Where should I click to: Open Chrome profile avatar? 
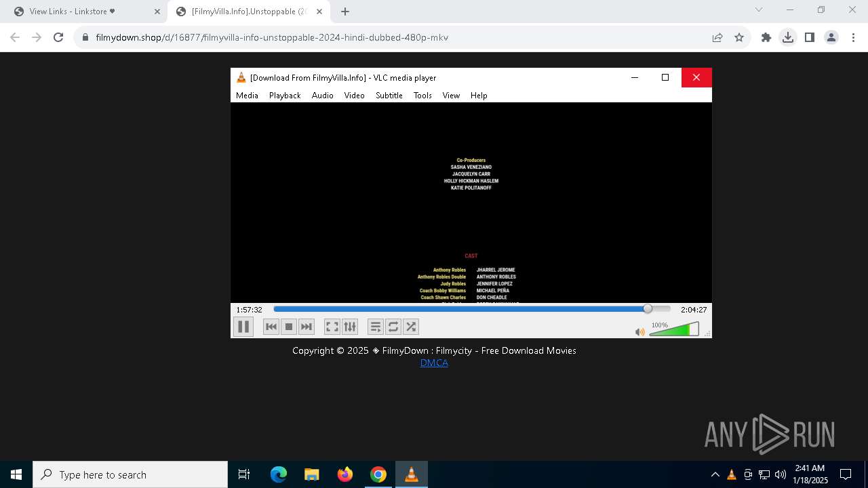(x=831, y=37)
